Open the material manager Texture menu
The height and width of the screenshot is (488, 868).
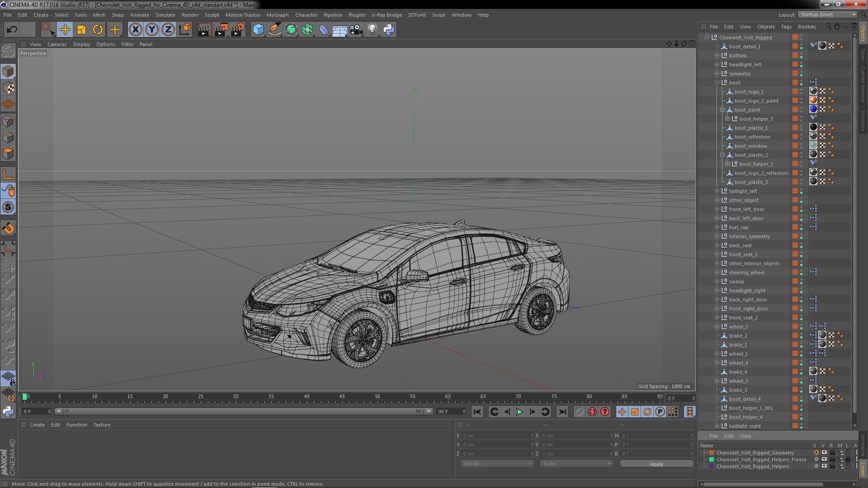pos(102,425)
